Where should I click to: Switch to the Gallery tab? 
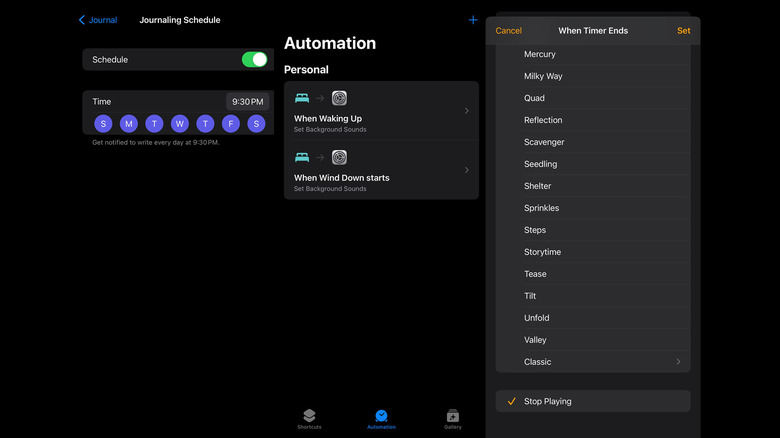coord(453,419)
